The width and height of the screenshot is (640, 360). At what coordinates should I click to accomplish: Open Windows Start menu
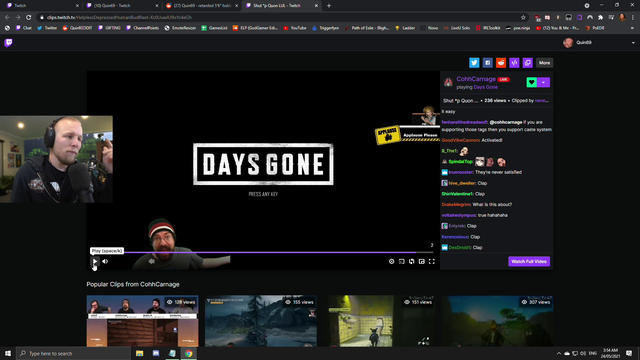point(8,353)
